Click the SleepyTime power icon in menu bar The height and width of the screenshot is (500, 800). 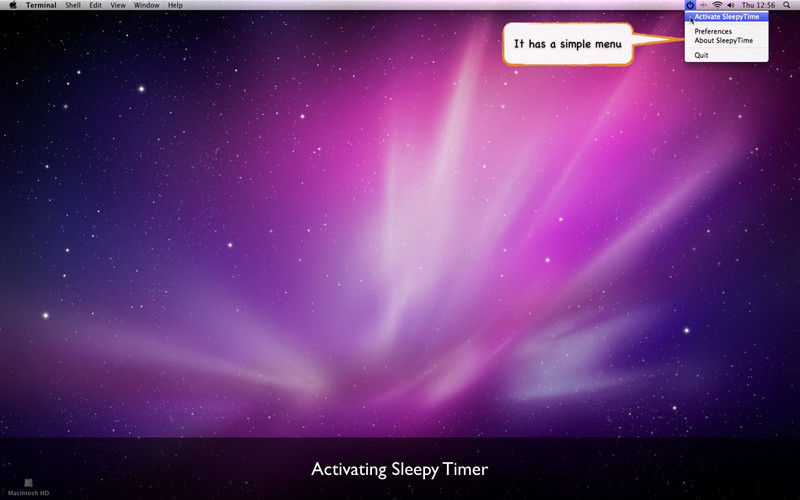(690, 5)
